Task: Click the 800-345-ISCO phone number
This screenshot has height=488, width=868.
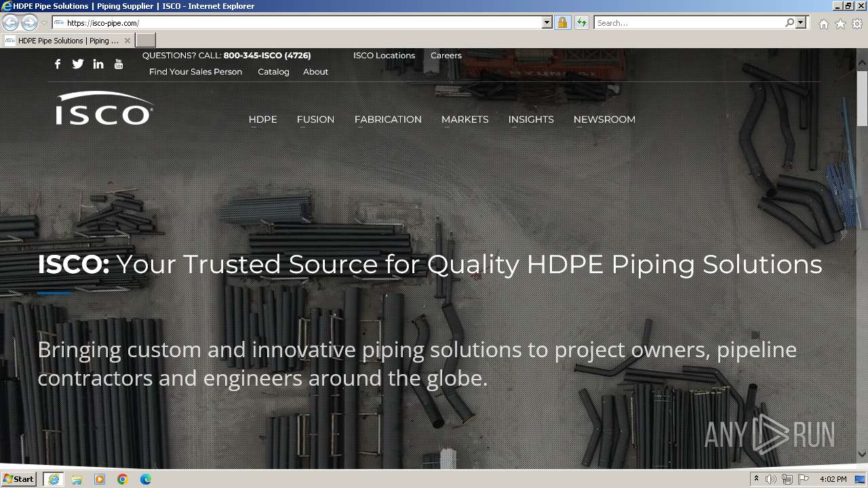Action: click(267, 56)
